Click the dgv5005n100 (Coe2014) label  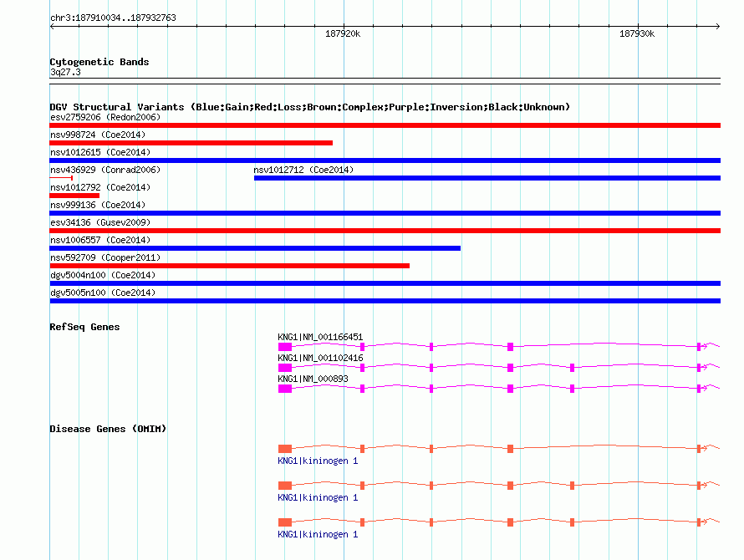pyautogui.click(x=103, y=293)
